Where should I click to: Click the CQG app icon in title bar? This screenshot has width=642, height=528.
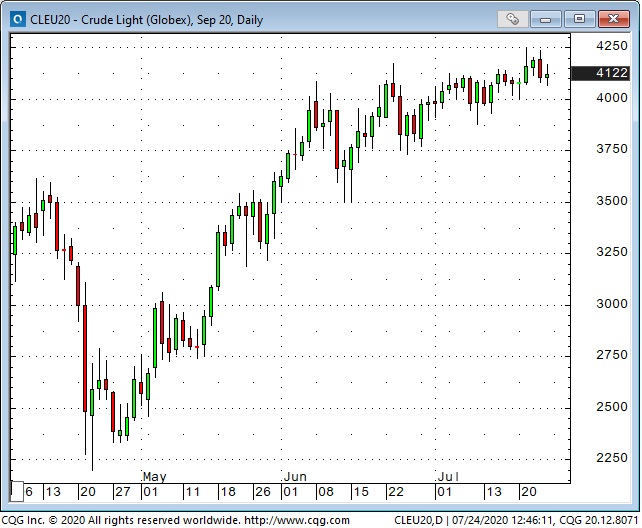[x=18, y=19]
